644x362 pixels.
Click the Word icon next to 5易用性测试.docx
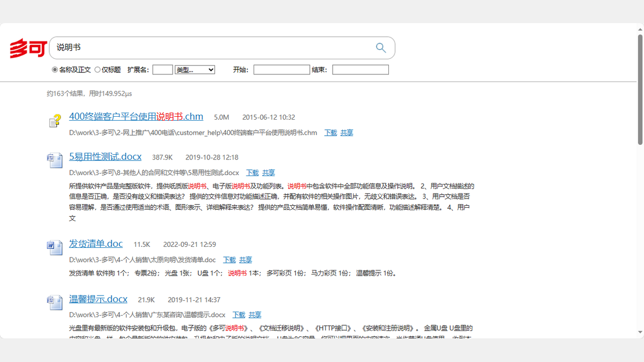click(54, 160)
